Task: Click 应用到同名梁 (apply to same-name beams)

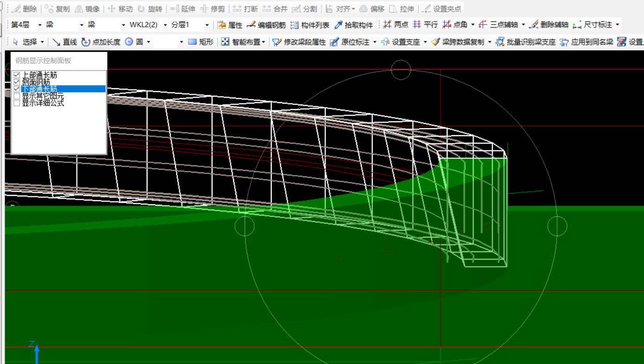Action: point(586,42)
